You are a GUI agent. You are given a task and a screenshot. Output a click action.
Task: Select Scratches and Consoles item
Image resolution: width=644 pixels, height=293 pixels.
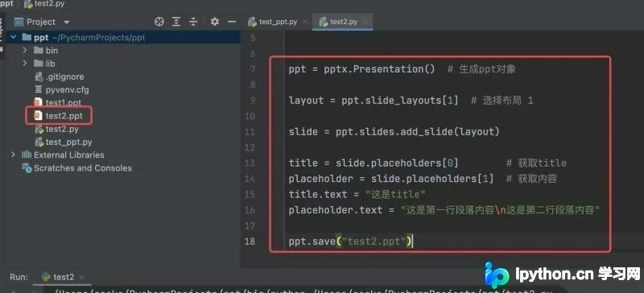click(83, 167)
